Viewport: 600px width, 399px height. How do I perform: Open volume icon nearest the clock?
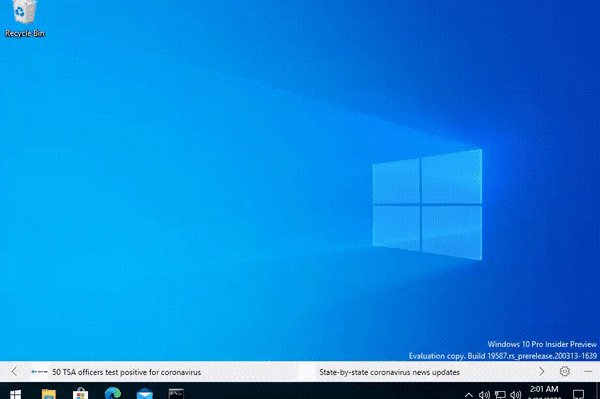coord(515,394)
